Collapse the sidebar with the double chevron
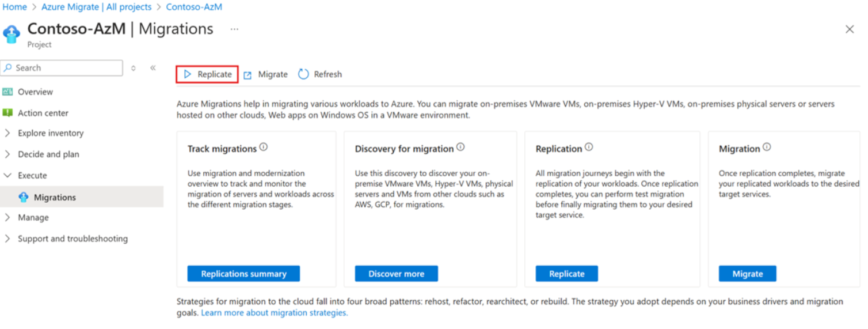 (153, 68)
